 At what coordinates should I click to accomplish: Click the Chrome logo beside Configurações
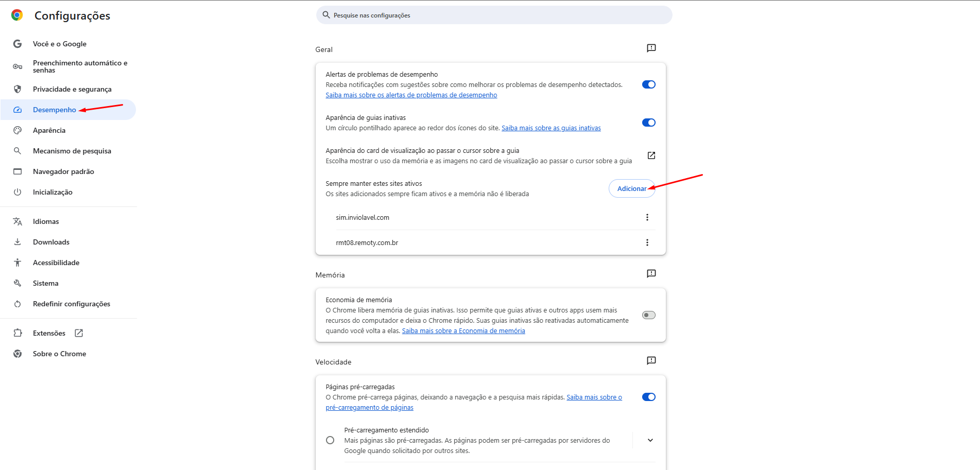coord(17,15)
